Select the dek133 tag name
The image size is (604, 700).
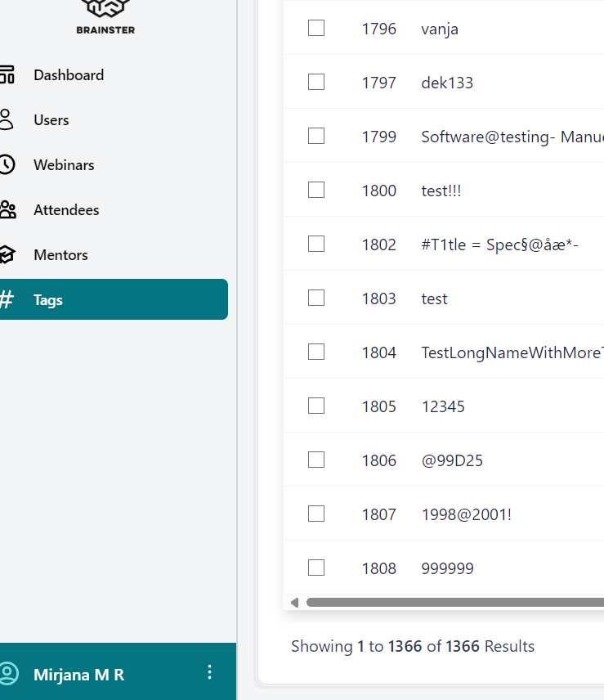click(447, 83)
